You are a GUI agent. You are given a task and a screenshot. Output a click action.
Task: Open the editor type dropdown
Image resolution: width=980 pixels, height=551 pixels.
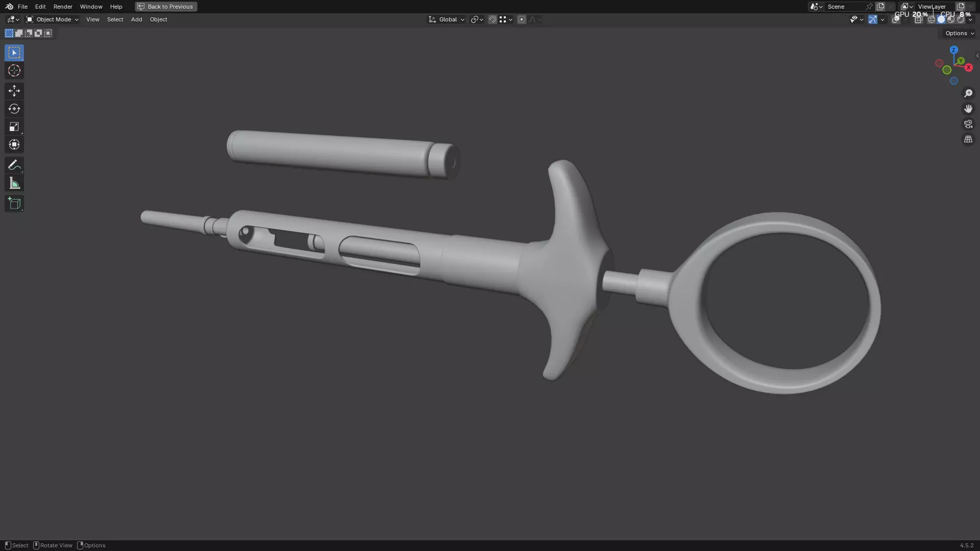click(13, 19)
